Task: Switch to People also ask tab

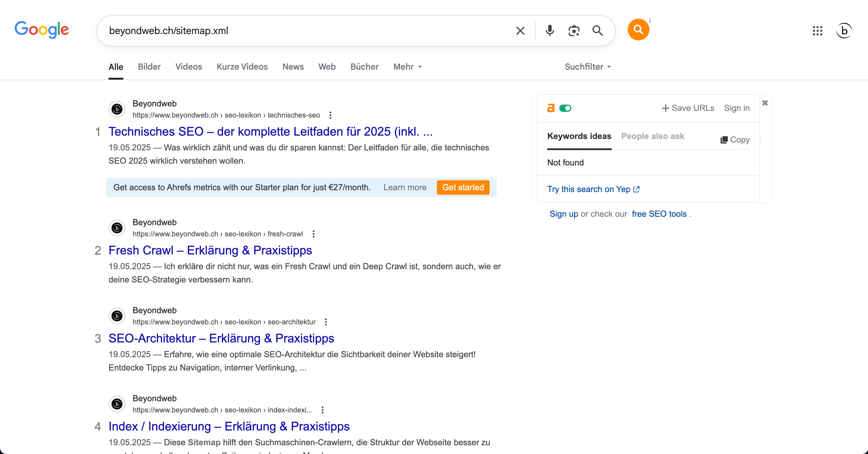Action: coord(652,136)
